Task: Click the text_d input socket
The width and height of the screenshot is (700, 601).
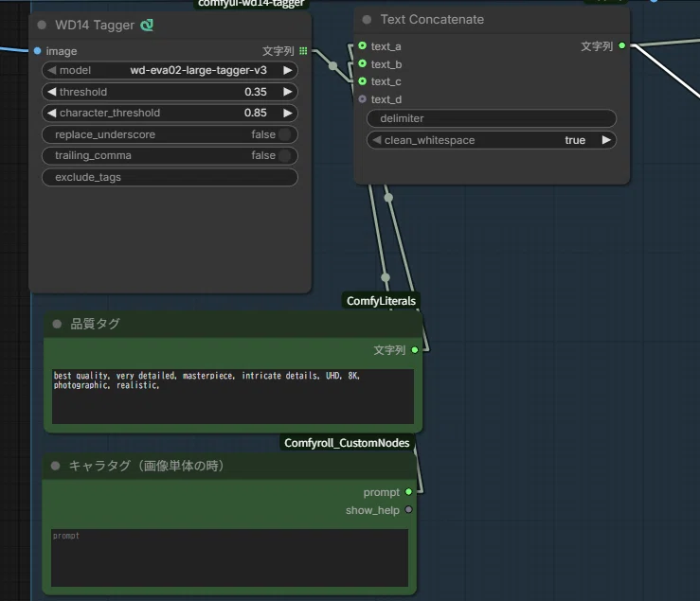Action: 363,99
